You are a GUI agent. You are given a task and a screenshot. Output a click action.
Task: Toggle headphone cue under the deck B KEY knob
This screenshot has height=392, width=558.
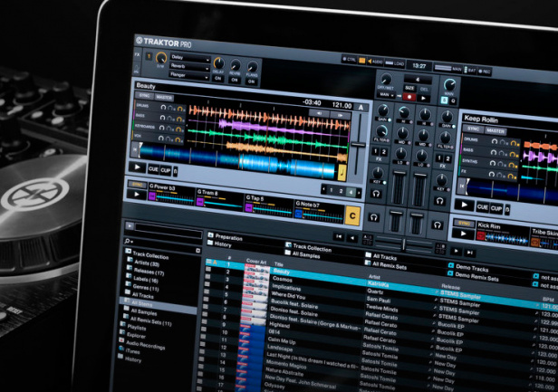click(x=440, y=201)
